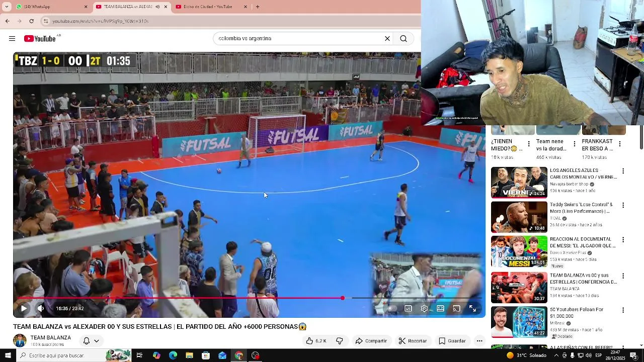Open options for ¿TIENEN MIEDO? short

[528, 144]
